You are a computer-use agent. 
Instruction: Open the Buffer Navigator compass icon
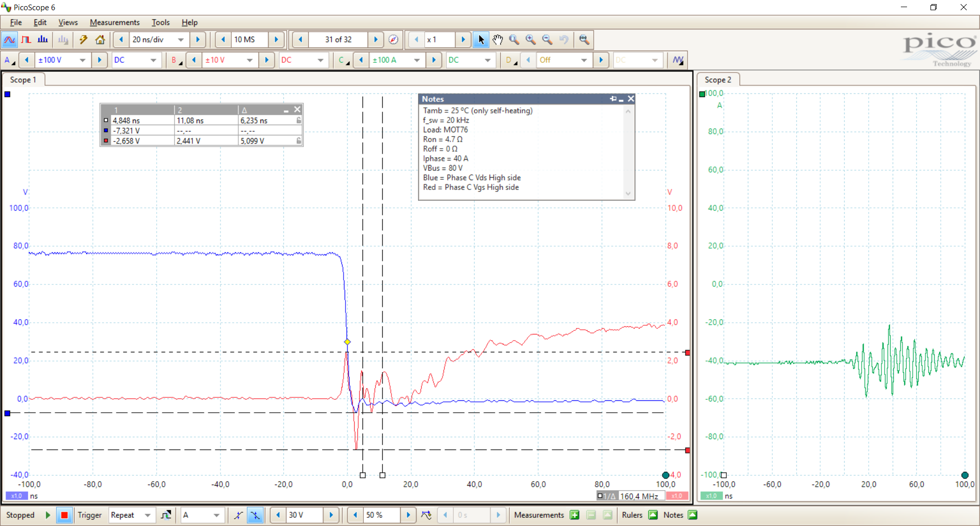tap(393, 40)
